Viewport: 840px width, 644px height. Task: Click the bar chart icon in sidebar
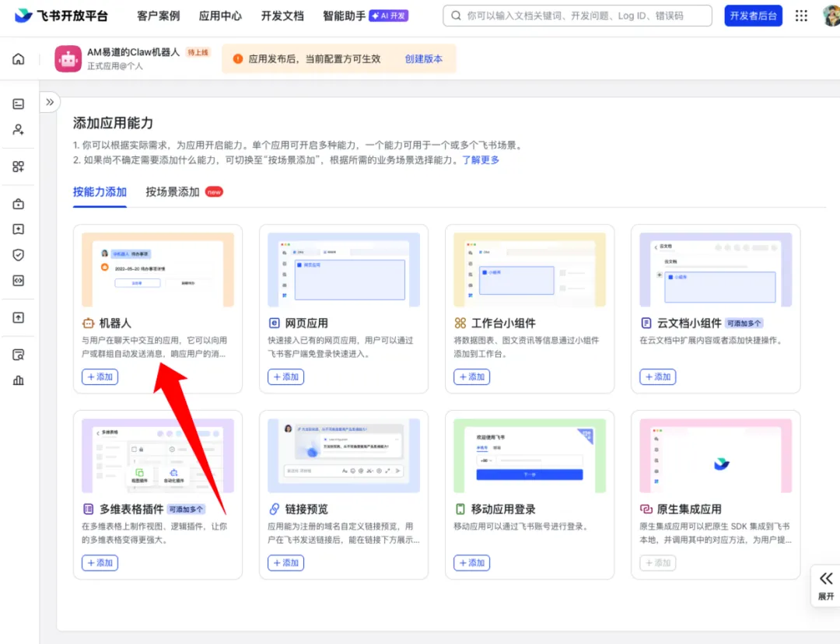tap(19, 380)
